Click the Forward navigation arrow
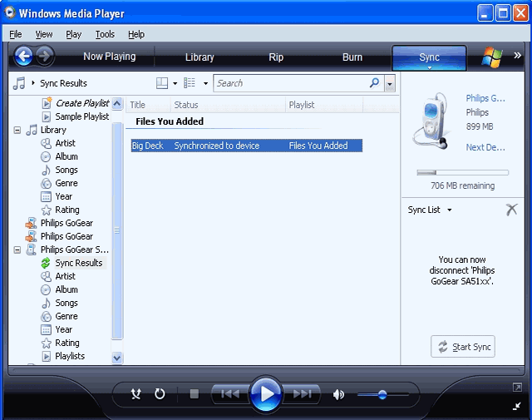 tap(44, 56)
